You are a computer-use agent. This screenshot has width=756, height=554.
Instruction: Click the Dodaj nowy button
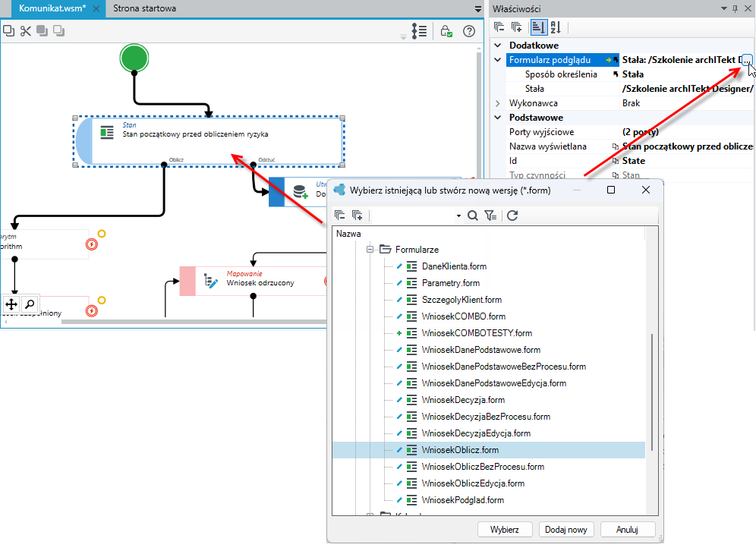tap(566, 530)
